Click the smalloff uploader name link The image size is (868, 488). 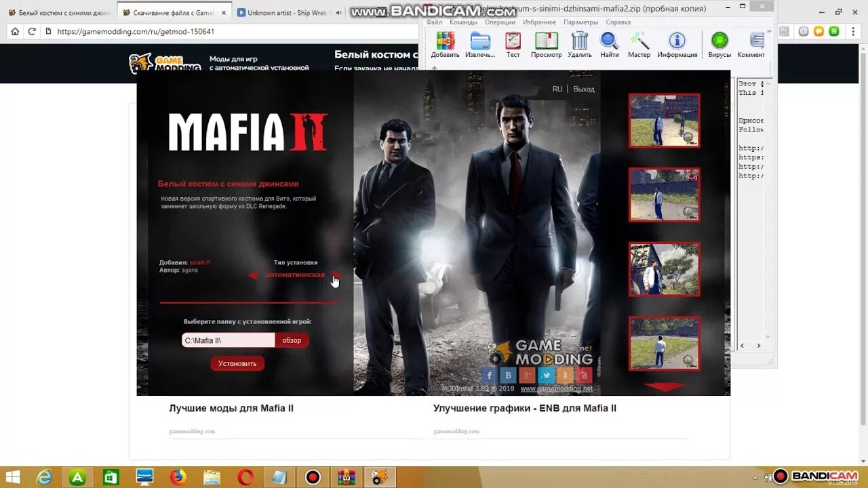pyautogui.click(x=200, y=262)
